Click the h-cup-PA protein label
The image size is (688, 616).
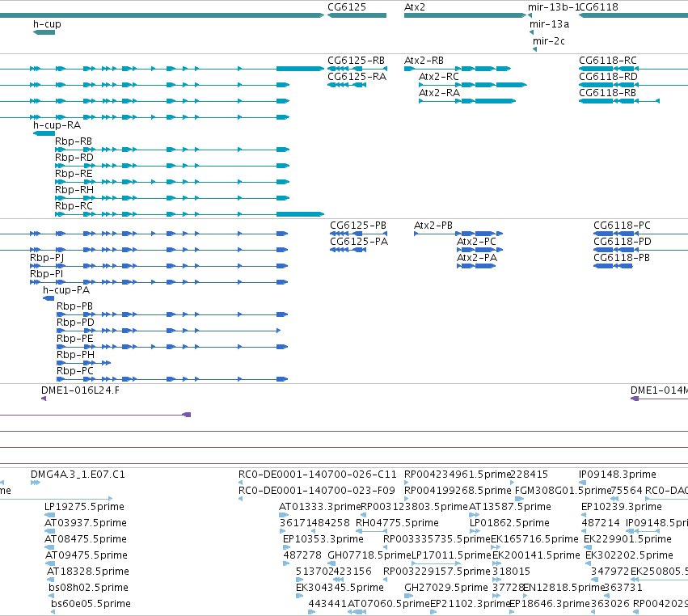click(66, 290)
